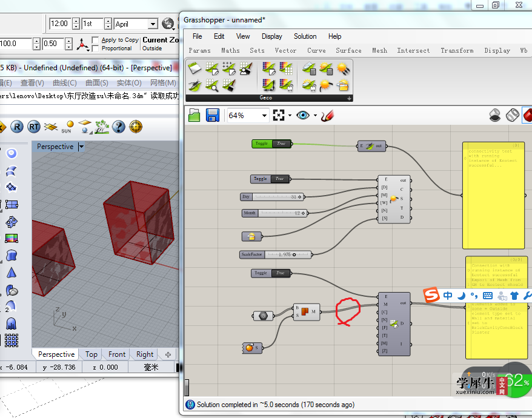Switch to the Front viewport tab
Screen dimensions: 532x418
point(117,354)
